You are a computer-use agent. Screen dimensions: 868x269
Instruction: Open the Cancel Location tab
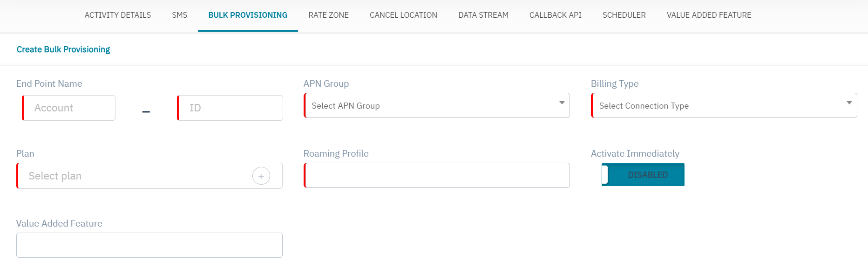(403, 15)
